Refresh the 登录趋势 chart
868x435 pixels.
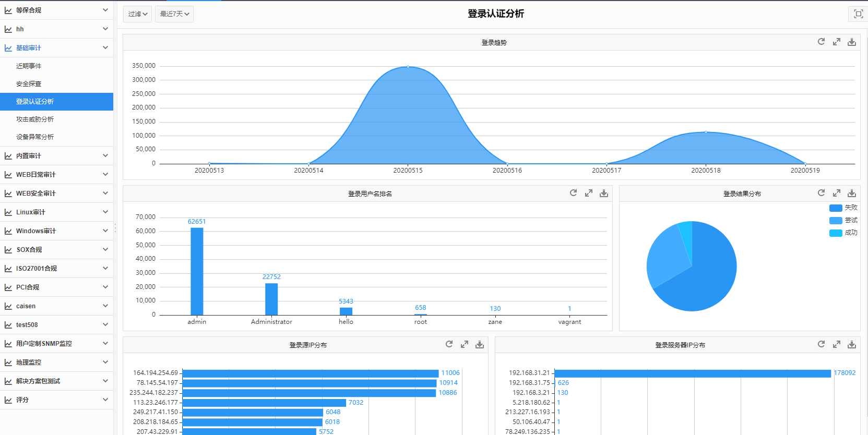tap(821, 42)
